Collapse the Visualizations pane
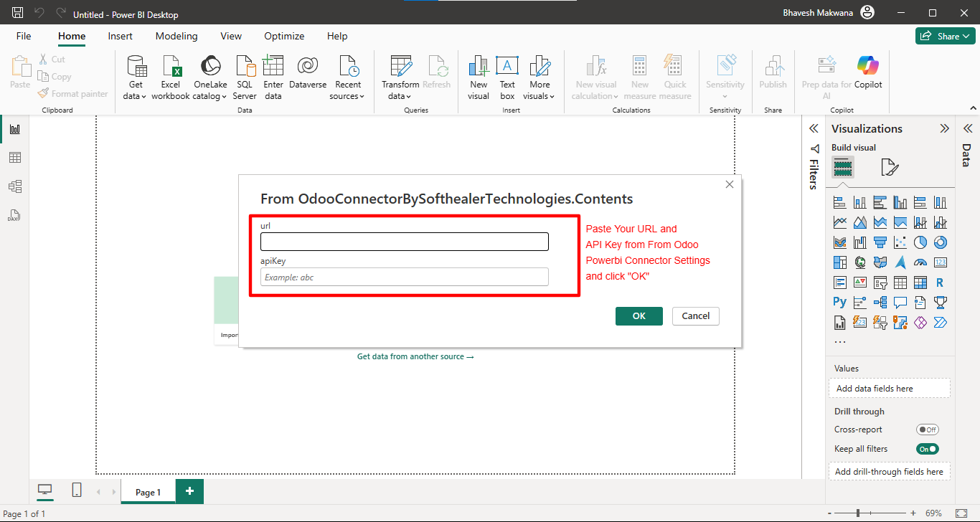 point(944,128)
